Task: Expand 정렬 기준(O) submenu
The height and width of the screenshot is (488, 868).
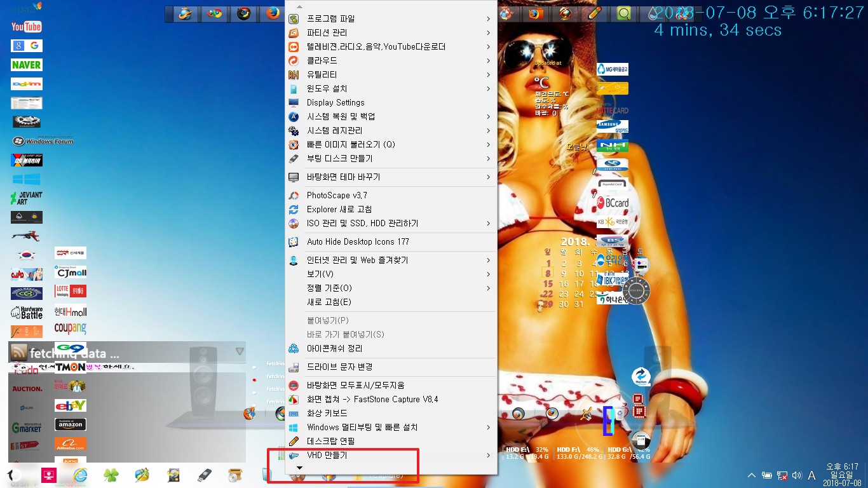Action: (391, 288)
